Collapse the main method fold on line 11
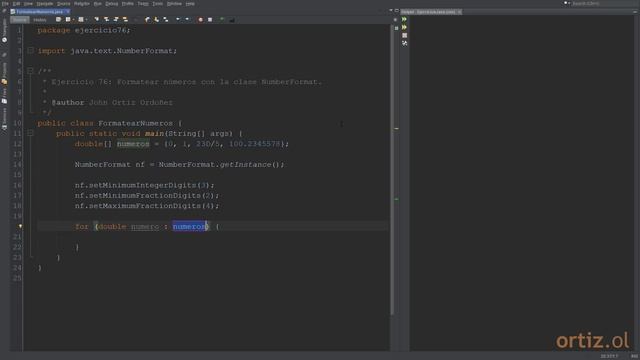640x360 pixels. (x=30, y=133)
